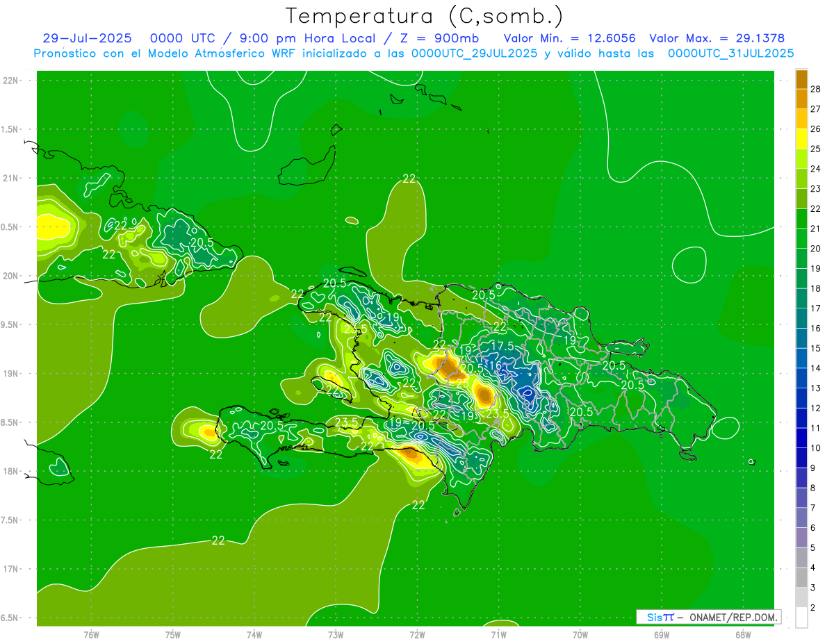834x644 pixels.
Task: Click the '20.5' contour label over eastern Cuba
Action: click(x=202, y=242)
